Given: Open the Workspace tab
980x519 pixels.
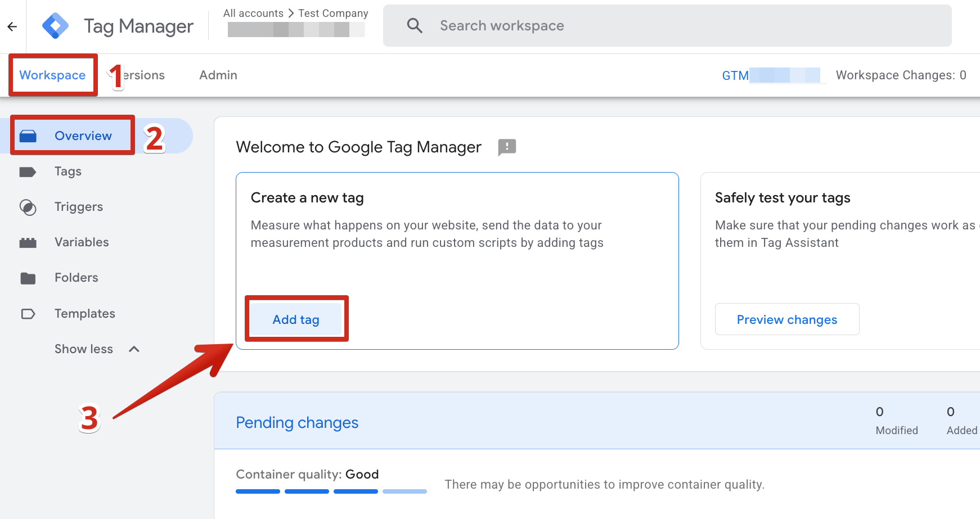Looking at the screenshot, I should click(52, 75).
